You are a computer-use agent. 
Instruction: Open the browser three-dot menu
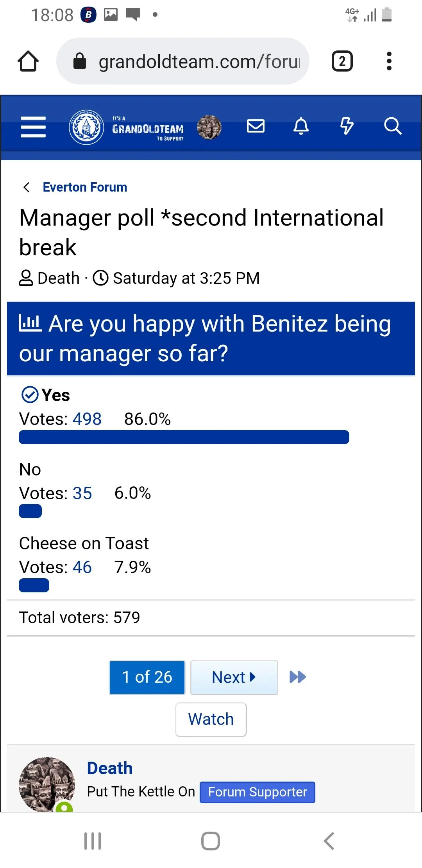pyautogui.click(x=389, y=61)
